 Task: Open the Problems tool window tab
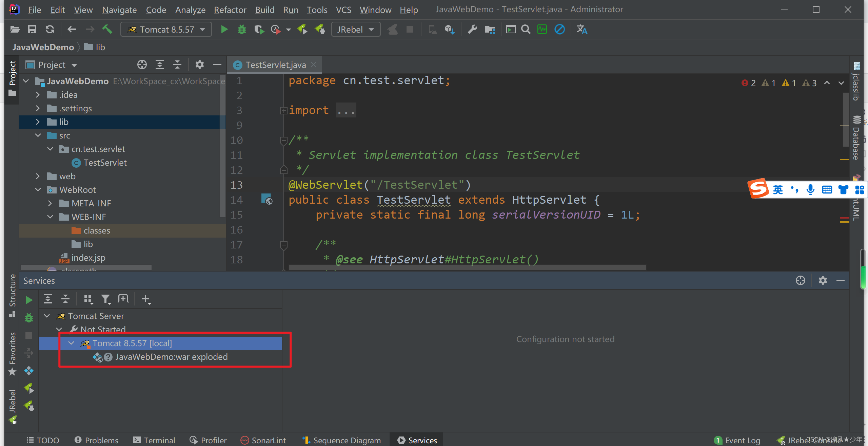coord(96,440)
